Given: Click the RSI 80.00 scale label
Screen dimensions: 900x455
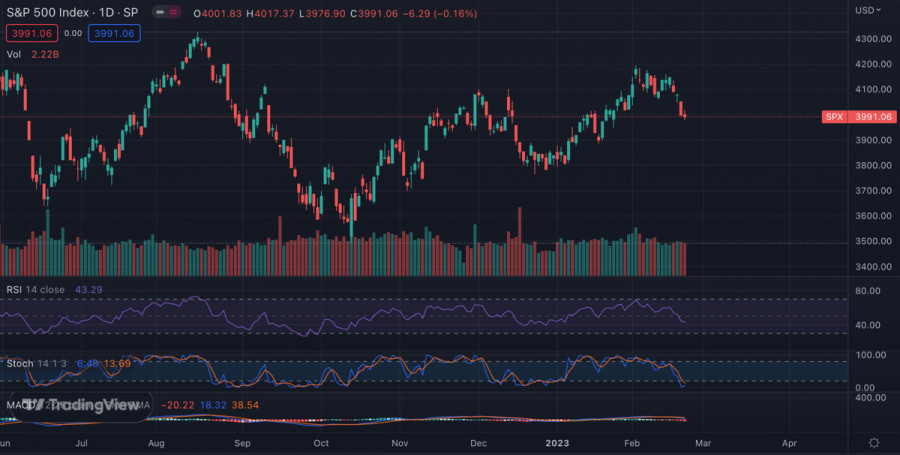Looking at the screenshot, I should click(867, 290).
